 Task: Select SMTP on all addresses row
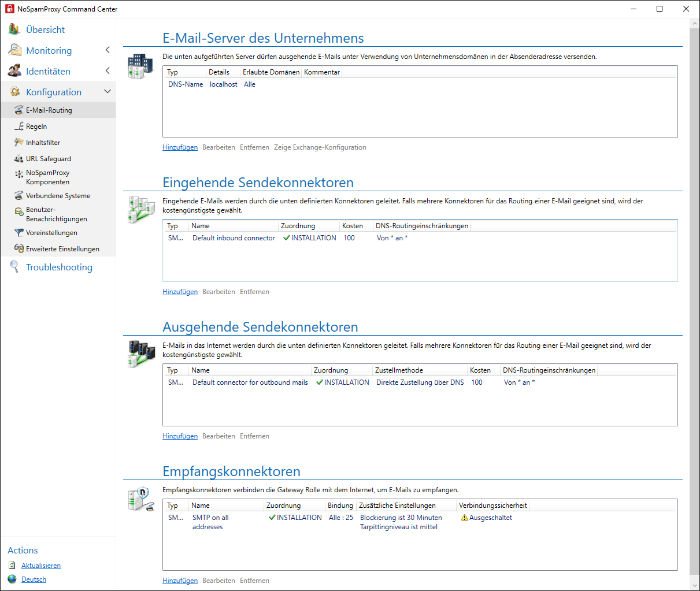(x=420, y=522)
